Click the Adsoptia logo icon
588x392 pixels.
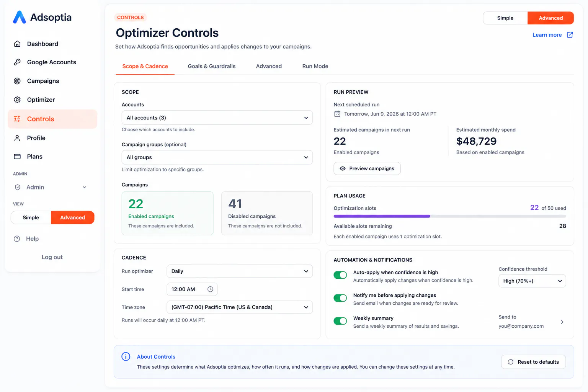click(x=20, y=17)
